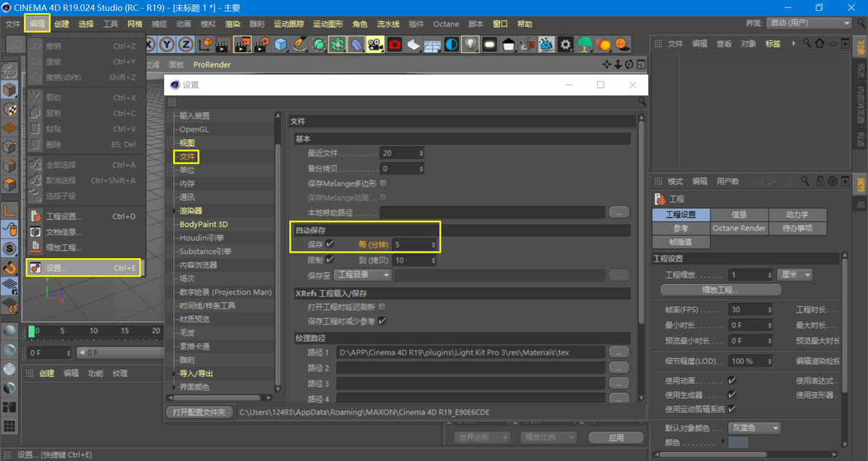Open the 世界坐标 dropdown
868x461 pixels.
(x=482, y=437)
